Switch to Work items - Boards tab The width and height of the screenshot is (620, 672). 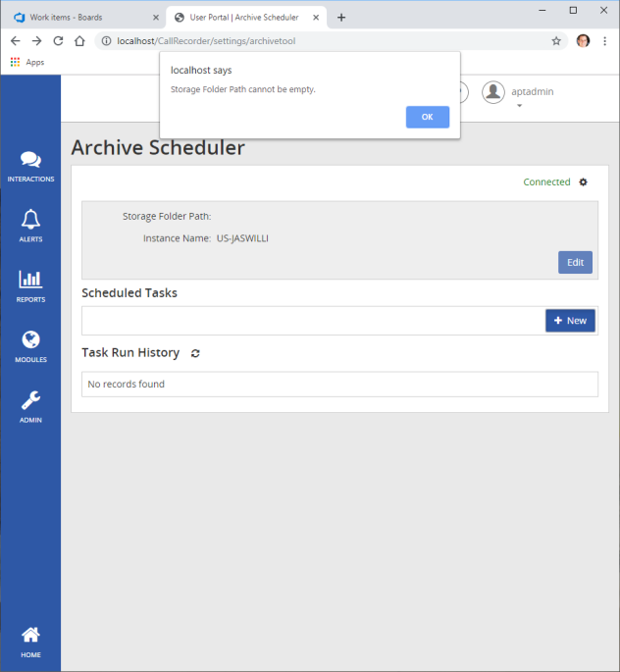[84, 17]
